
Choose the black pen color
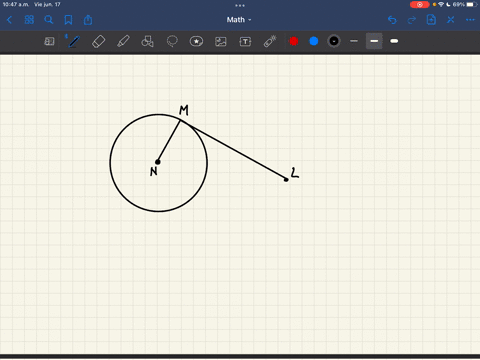[334, 41]
